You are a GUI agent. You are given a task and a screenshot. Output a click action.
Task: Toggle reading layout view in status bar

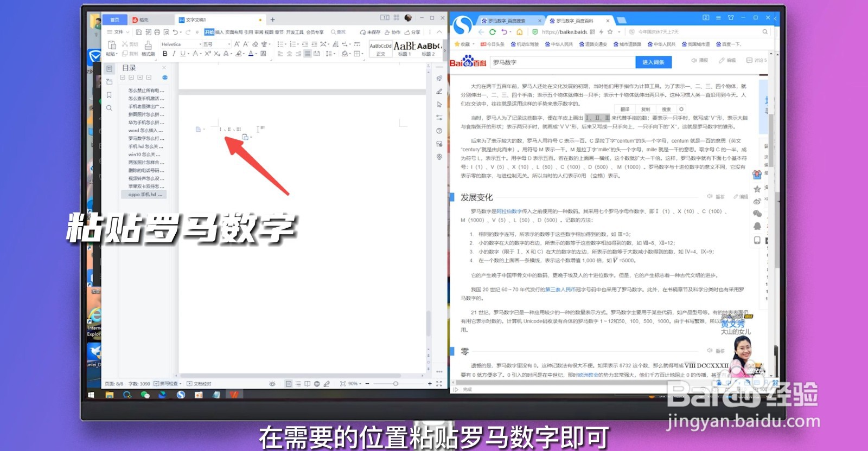coord(307,384)
